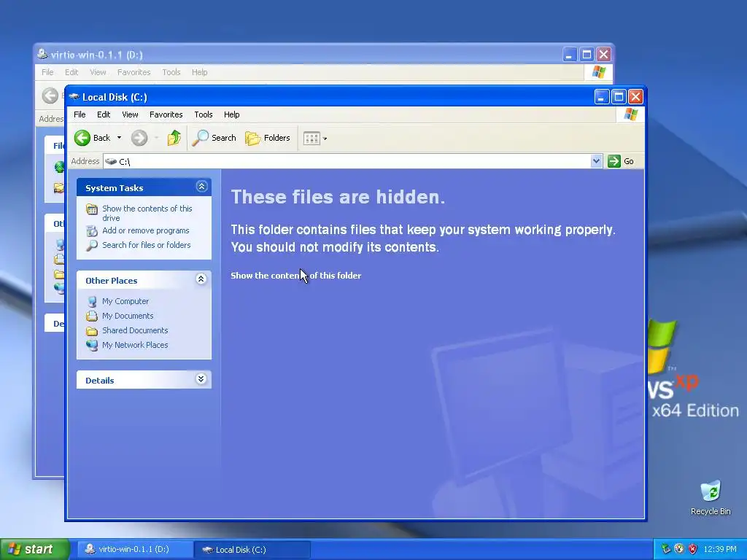The height and width of the screenshot is (560, 747).
Task: Toggle the Folders pane button
Action: click(267, 138)
